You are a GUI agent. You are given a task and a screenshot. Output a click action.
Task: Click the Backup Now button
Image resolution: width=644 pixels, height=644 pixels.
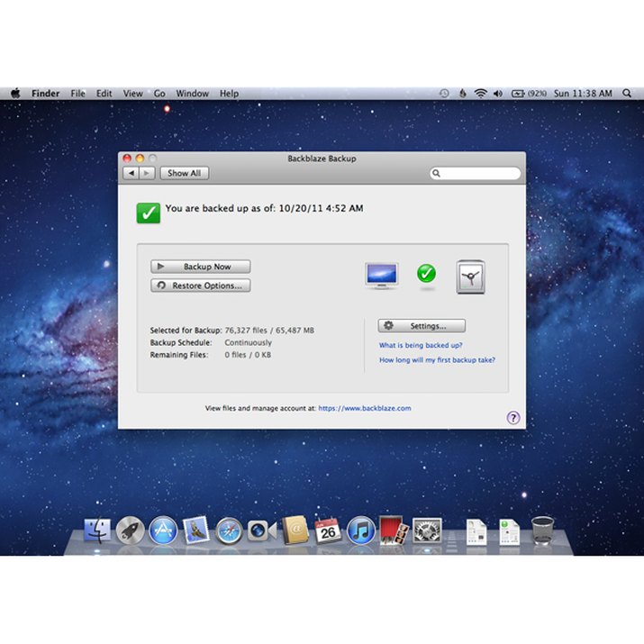tap(201, 267)
